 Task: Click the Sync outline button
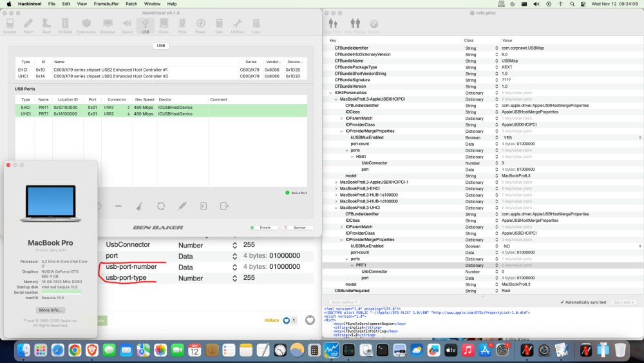tap(344, 302)
